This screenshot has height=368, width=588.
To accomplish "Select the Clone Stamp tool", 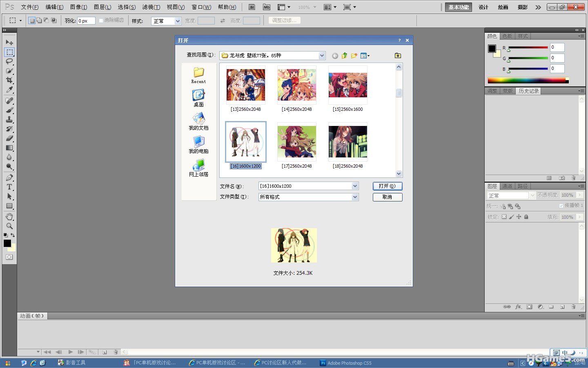I will tap(9, 119).
